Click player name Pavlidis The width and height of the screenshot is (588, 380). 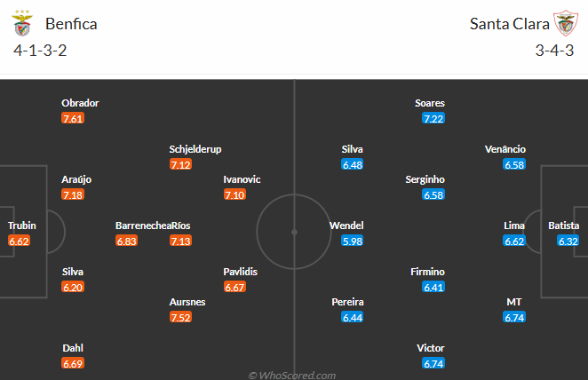241,272
